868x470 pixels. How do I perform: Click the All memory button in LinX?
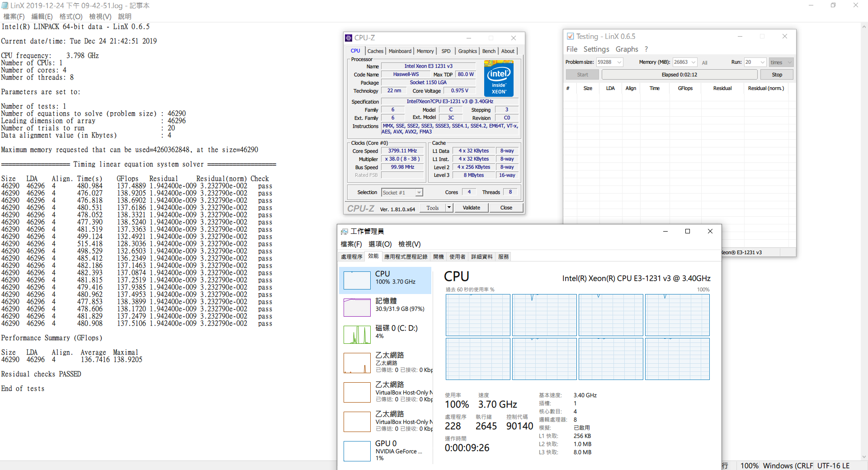coord(704,62)
